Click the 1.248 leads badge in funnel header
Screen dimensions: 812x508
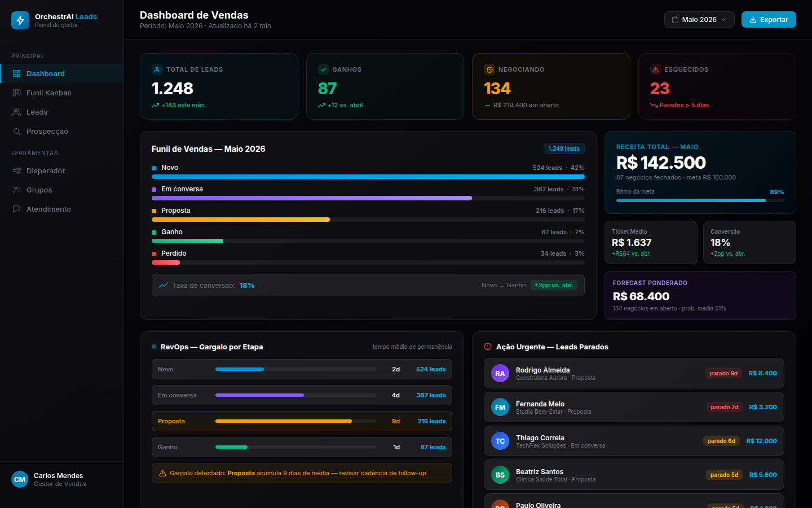564,149
